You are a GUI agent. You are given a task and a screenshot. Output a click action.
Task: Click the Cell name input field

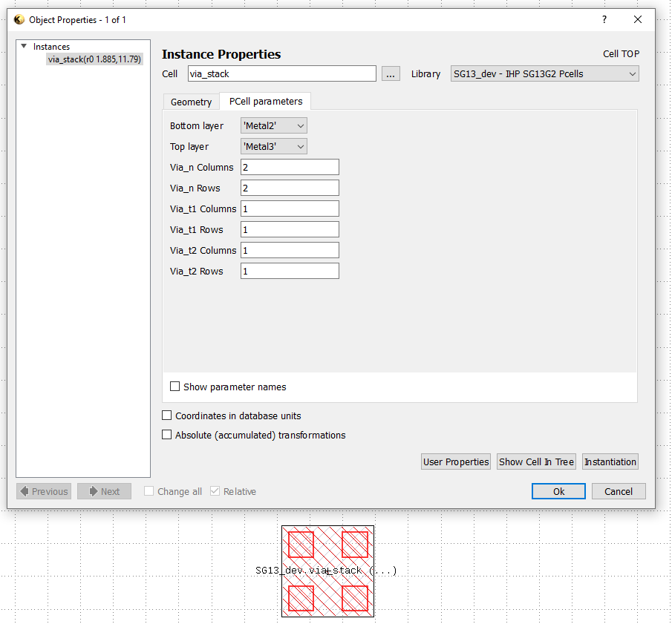coord(282,73)
